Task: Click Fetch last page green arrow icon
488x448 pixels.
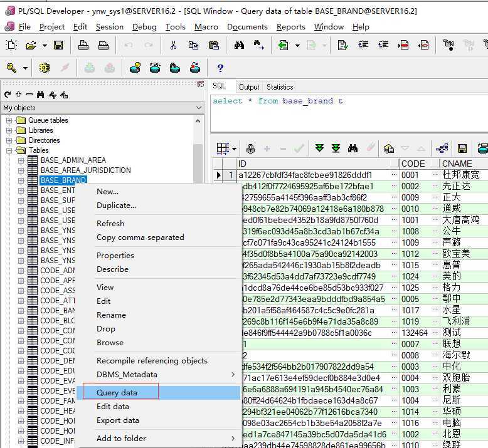Action: point(336,148)
